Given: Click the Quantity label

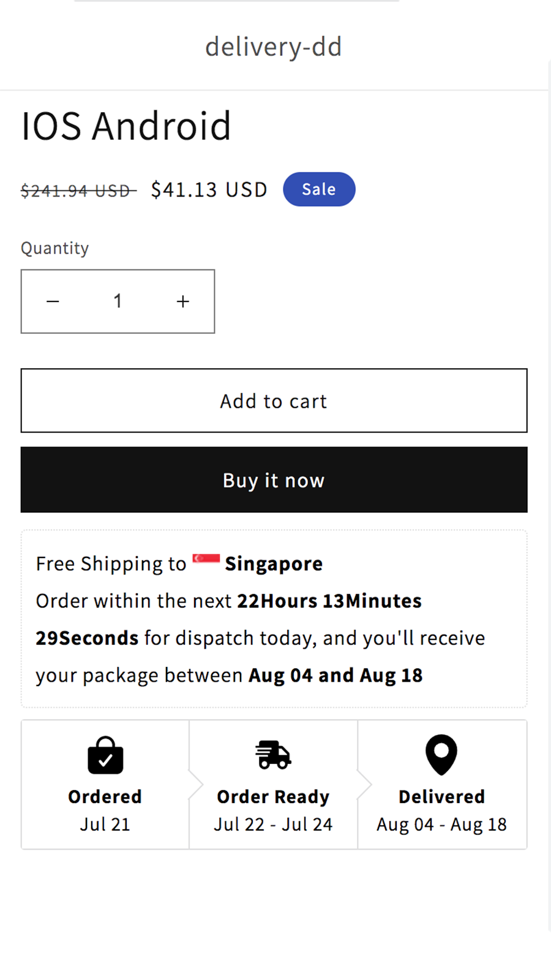Looking at the screenshot, I should click(x=55, y=248).
